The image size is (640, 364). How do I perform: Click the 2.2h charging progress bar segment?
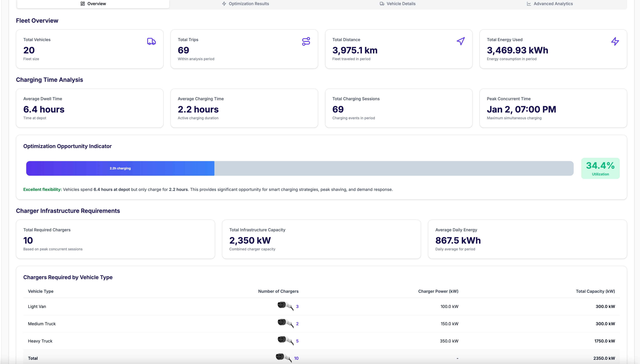pos(120,168)
